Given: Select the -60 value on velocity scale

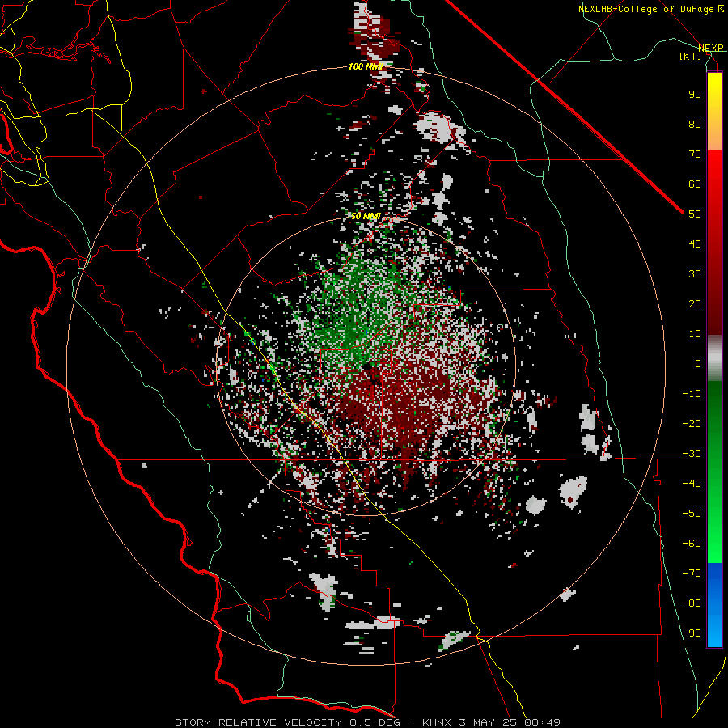Looking at the screenshot, I should (x=692, y=544).
